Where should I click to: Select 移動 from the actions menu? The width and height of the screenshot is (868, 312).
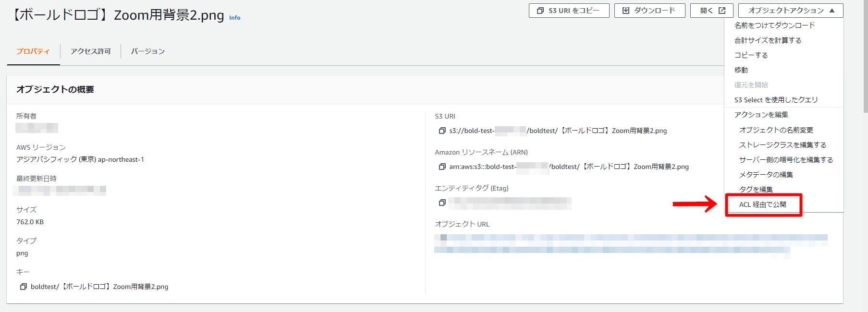point(741,70)
